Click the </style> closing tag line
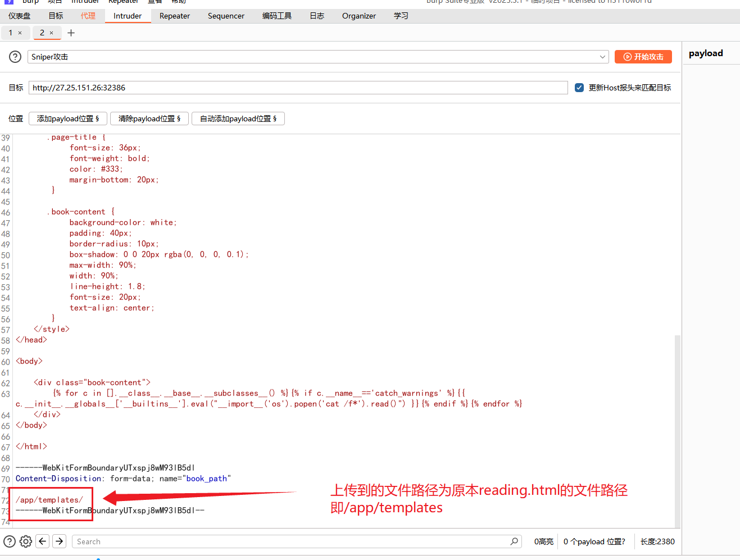 pyautogui.click(x=52, y=329)
